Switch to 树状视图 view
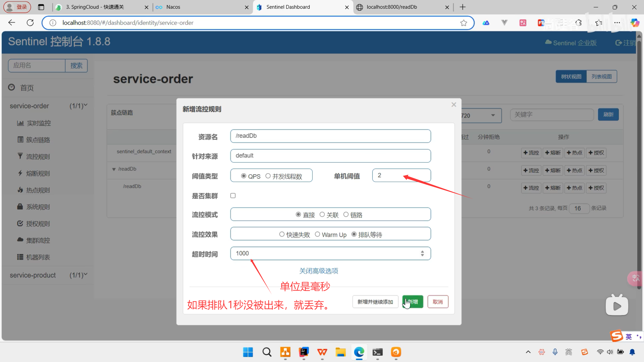This screenshot has width=644, height=362. (x=571, y=76)
